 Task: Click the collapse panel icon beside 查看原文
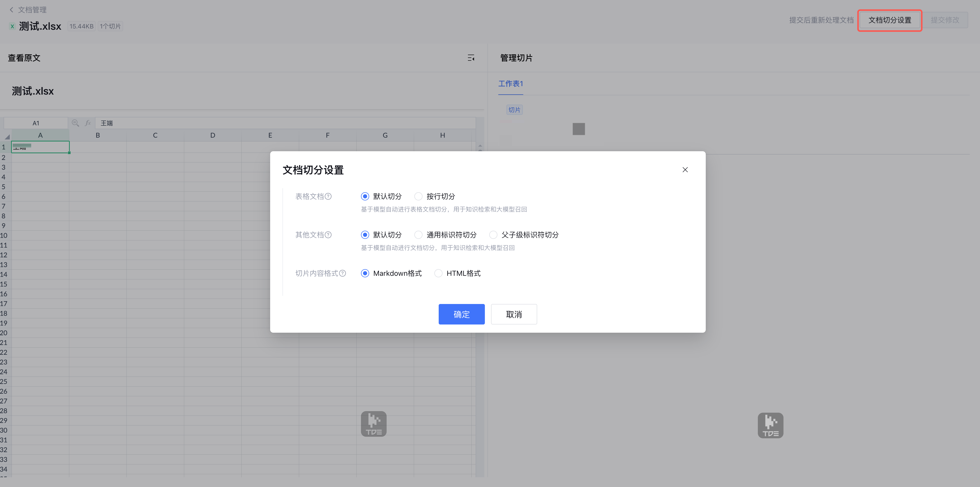tap(471, 58)
